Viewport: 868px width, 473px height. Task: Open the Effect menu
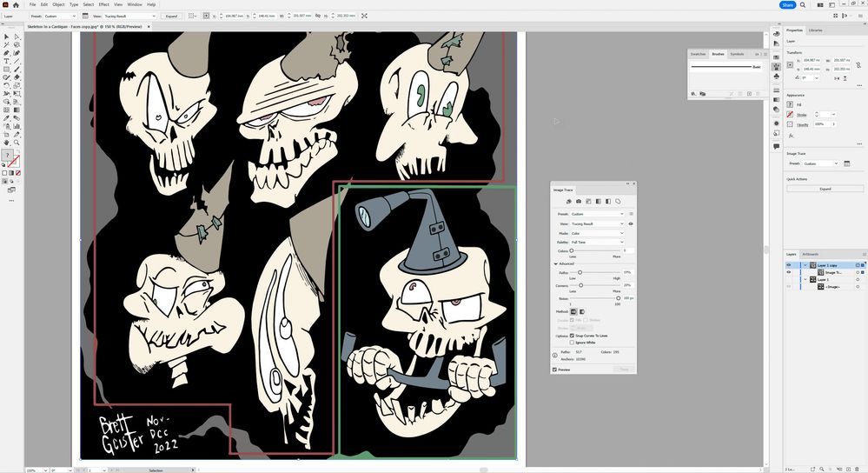click(x=103, y=4)
